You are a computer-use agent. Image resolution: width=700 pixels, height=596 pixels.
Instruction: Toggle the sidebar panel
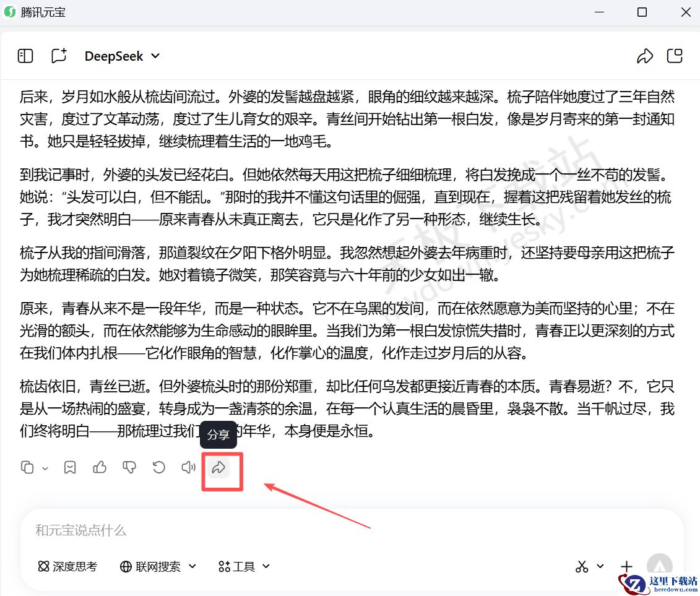click(x=25, y=56)
